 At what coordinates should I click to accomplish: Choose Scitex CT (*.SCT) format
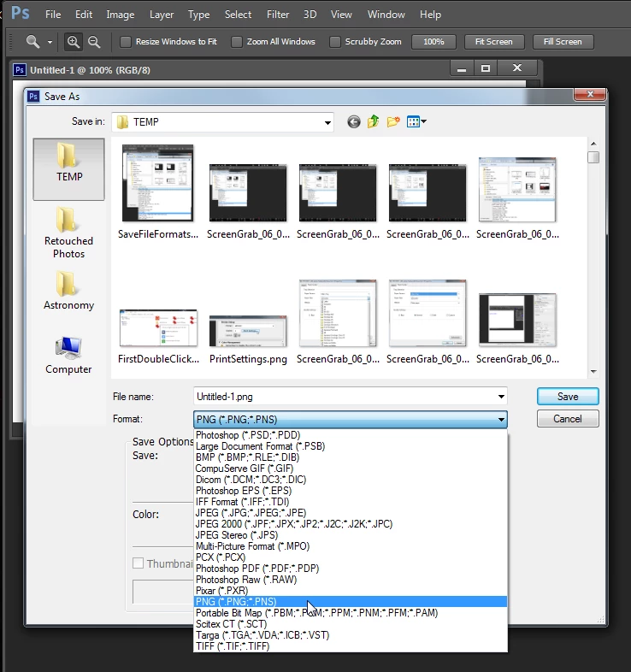(x=351, y=624)
